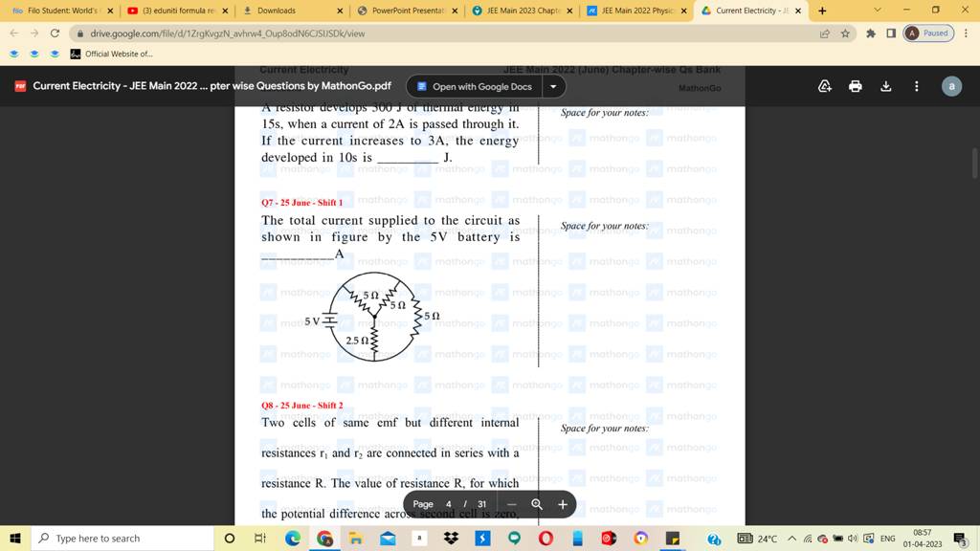This screenshot has height=551, width=980.
Task: Edit the current page number field
Action: (x=447, y=503)
